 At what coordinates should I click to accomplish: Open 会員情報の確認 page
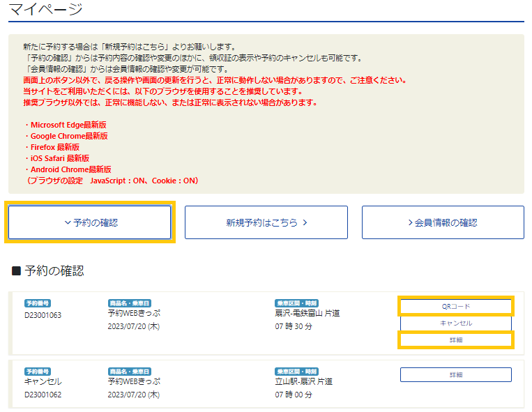point(443,222)
